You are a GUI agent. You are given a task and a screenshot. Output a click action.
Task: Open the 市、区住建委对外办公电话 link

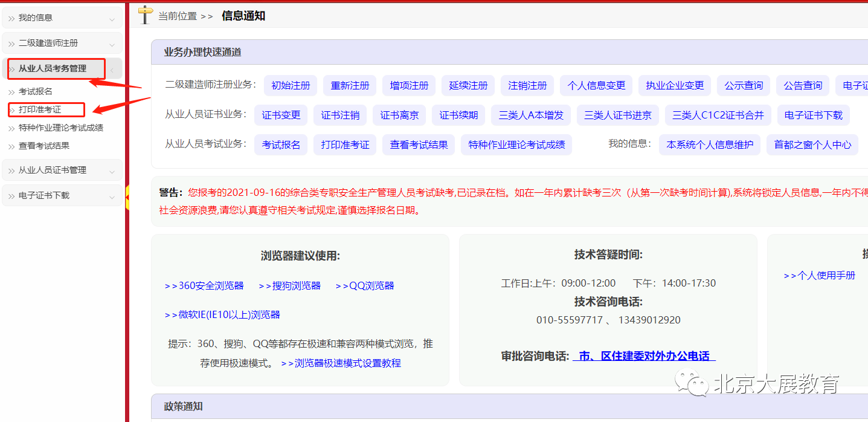644,356
